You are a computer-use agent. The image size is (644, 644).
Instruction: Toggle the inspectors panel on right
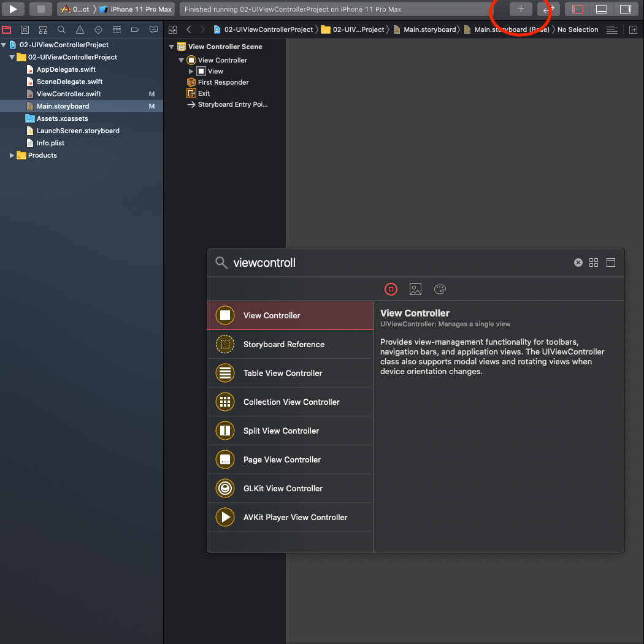pyautogui.click(x=626, y=9)
